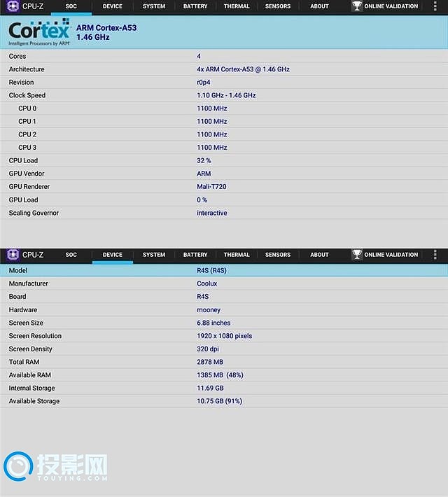Click the 'ARM Cortex-A53' header text

(106, 28)
